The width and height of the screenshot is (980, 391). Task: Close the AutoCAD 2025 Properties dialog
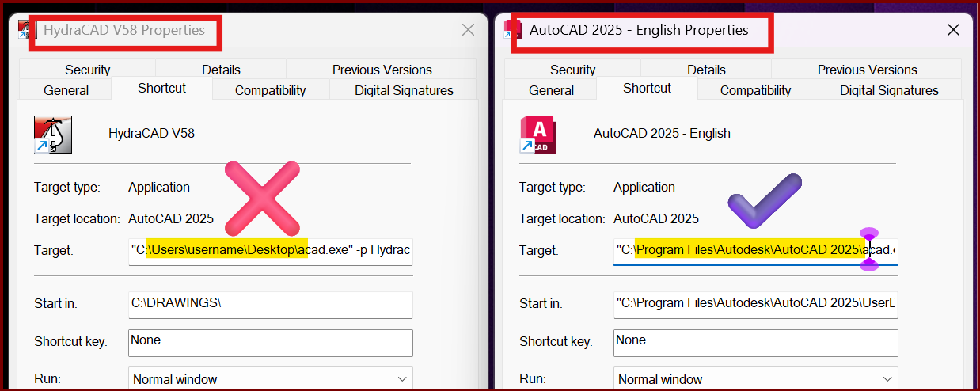click(x=953, y=30)
